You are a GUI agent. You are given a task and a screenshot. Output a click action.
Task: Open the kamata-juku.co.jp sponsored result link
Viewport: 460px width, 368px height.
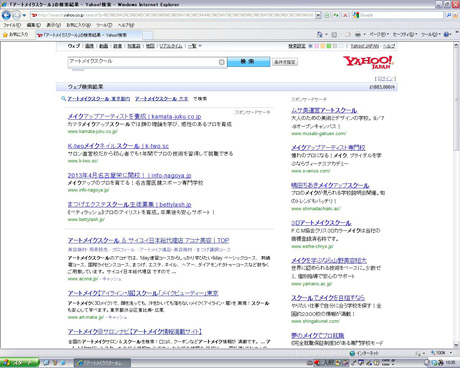coord(134,116)
